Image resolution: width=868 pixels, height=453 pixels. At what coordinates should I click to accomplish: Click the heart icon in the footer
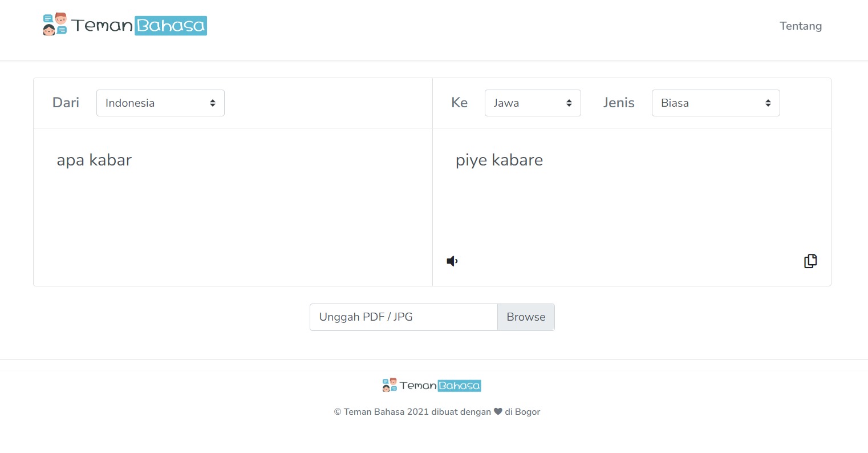click(x=498, y=411)
